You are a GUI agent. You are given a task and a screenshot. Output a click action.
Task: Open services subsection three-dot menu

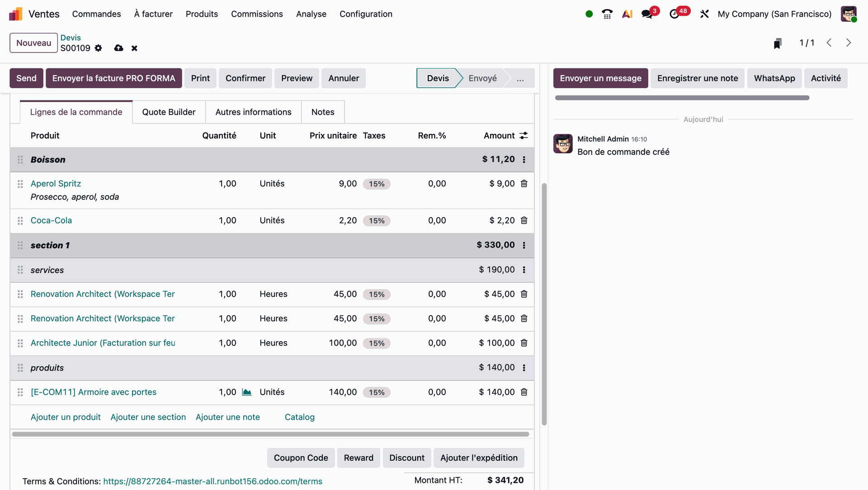coord(524,270)
